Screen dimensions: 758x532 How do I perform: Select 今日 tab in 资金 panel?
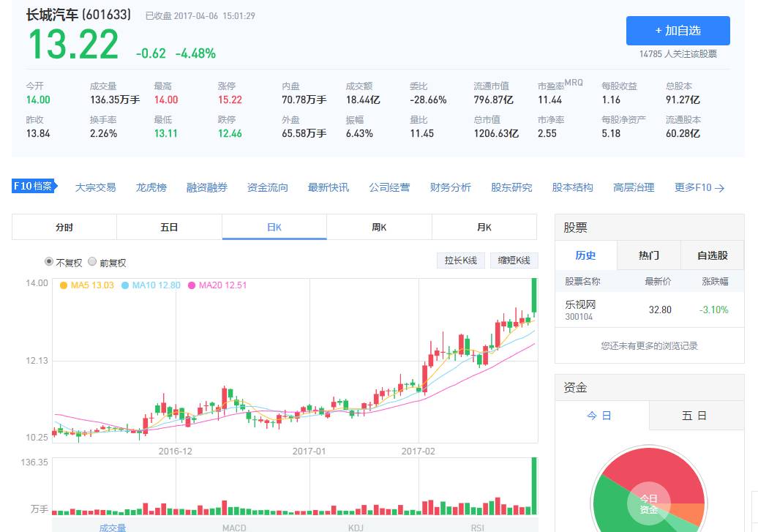point(599,416)
